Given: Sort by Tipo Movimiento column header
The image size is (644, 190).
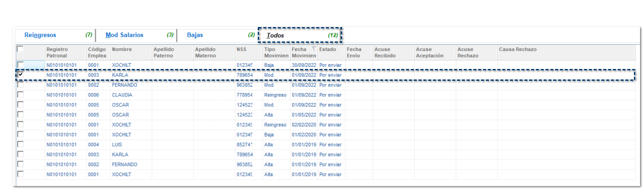Looking at the screenshot, I should click(x=276, y=52).
